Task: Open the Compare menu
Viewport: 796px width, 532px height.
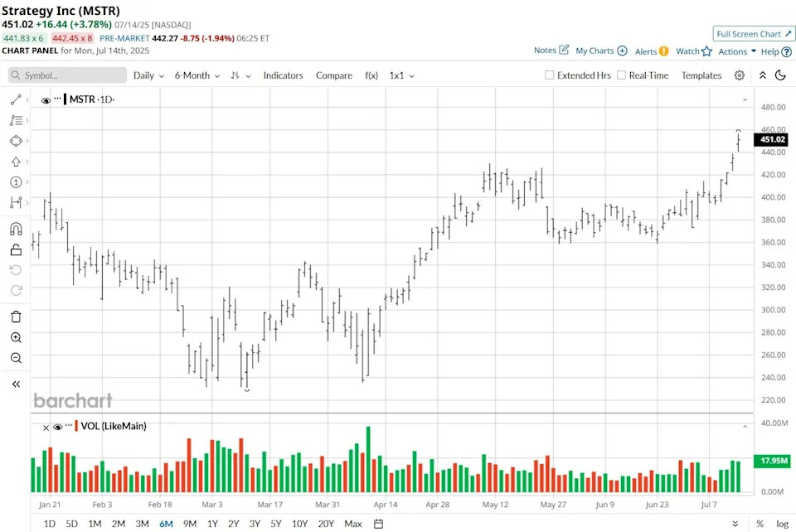Action: click(x=334, y=75)
